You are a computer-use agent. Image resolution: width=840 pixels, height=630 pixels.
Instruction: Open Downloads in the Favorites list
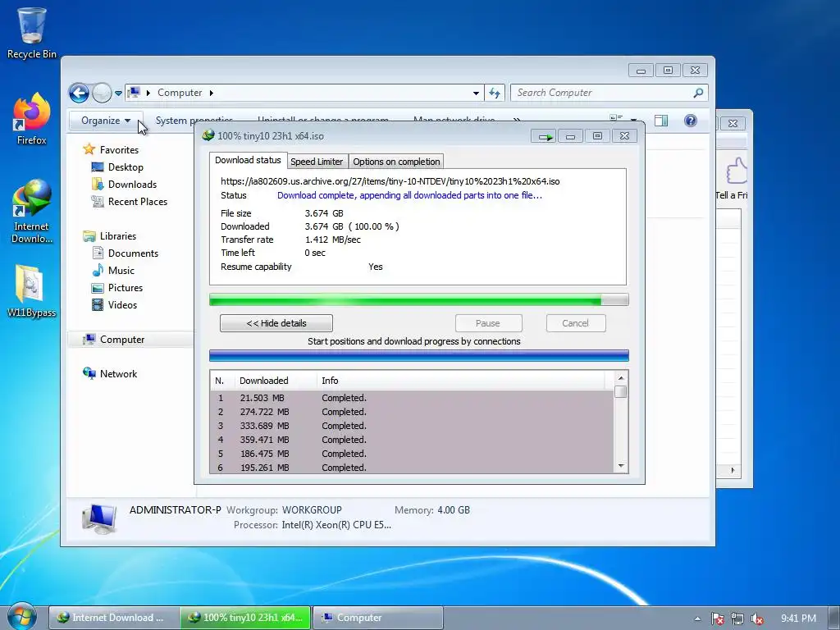132,185
